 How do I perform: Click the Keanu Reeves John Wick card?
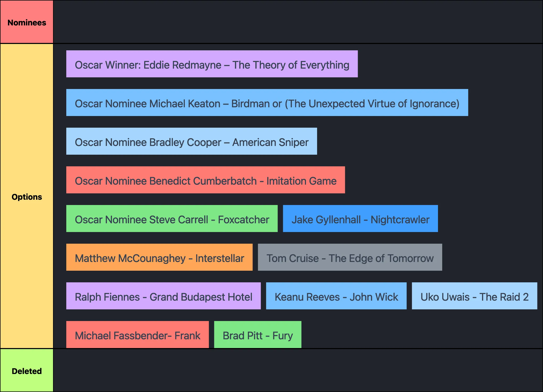tap(336, 296)
